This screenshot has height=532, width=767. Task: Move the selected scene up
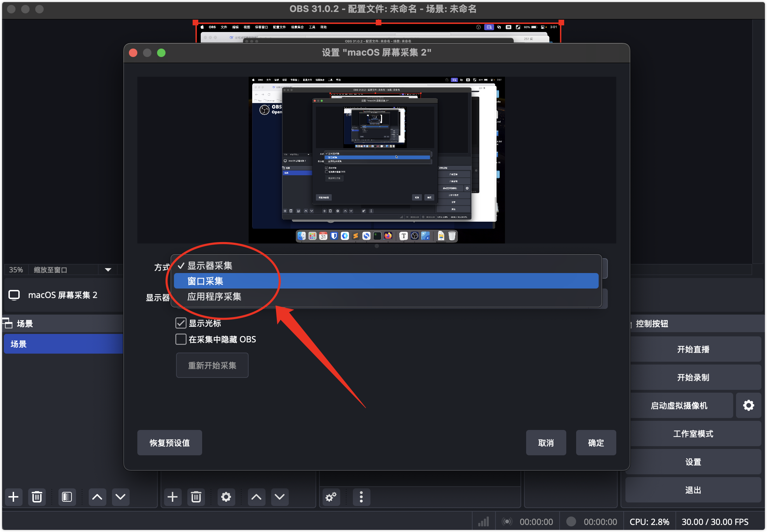pyautogui.click(x=97, y=497)
